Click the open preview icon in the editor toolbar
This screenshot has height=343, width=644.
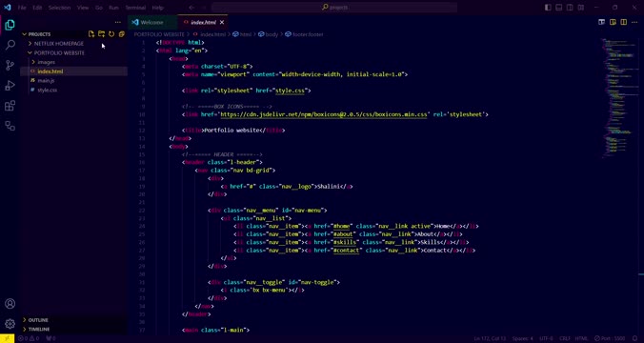[602, 22]
